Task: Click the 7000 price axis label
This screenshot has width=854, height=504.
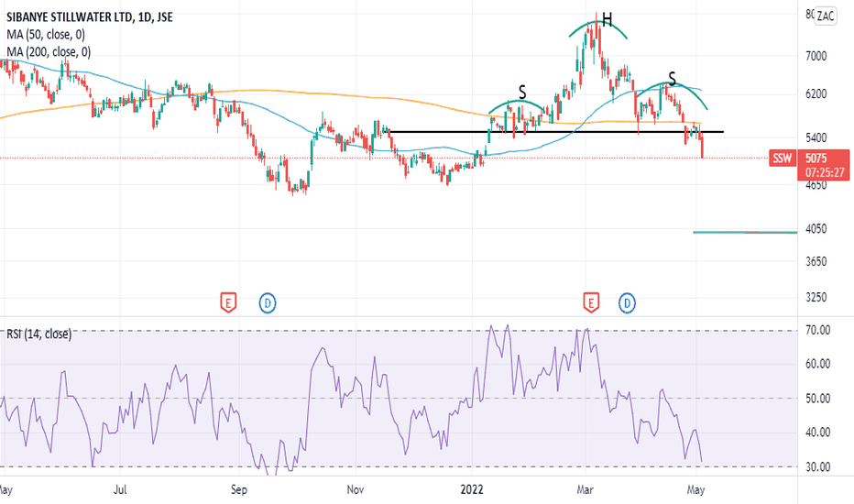Action: click(816, 56)
